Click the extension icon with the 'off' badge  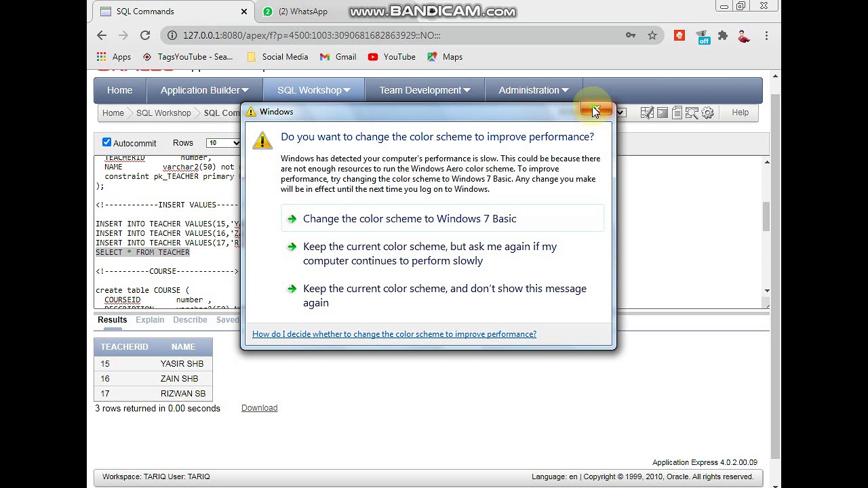[703, 37]
